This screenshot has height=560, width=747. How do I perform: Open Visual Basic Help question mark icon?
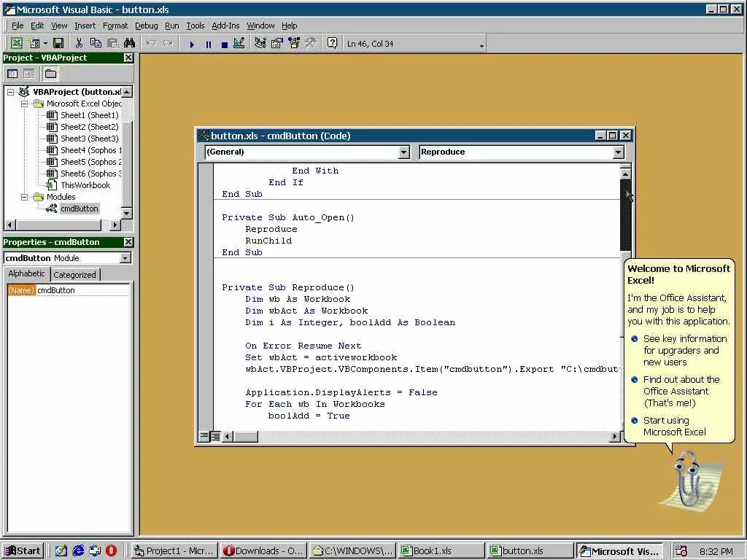[333, 43]
